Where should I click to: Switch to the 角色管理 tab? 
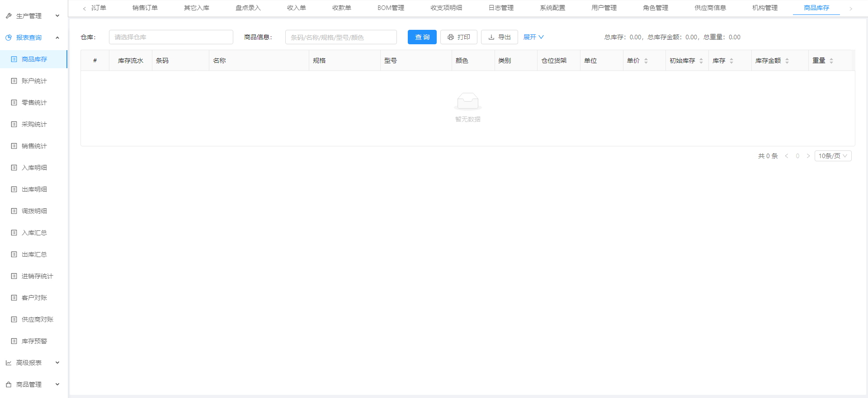656,8
